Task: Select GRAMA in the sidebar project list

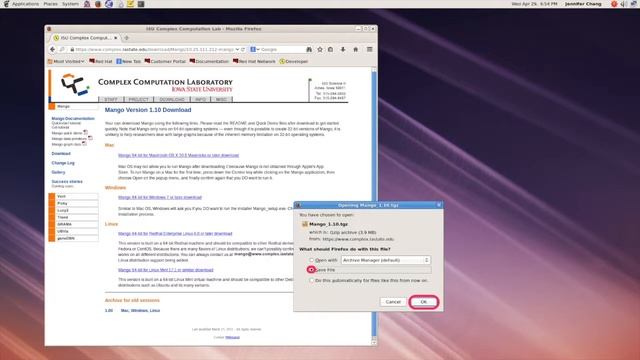Action: (73, 224)
